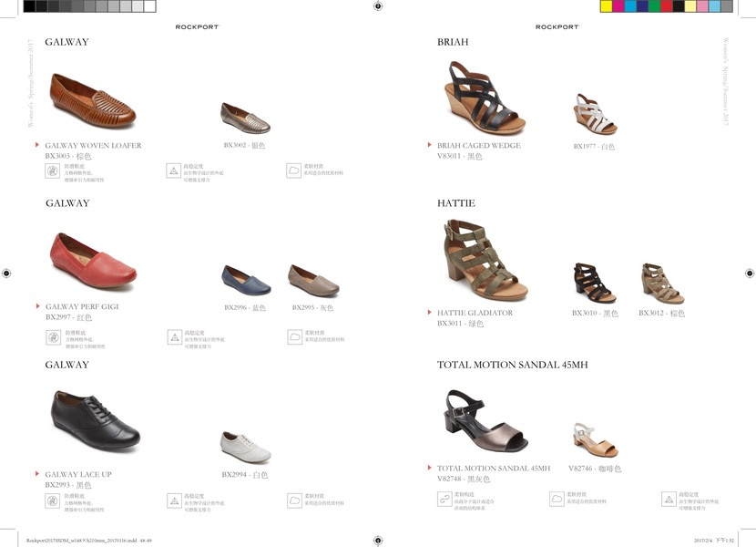Open the grey BX2995 slip-on image
The image size is (756, 547).
click(x=314, y=280)
